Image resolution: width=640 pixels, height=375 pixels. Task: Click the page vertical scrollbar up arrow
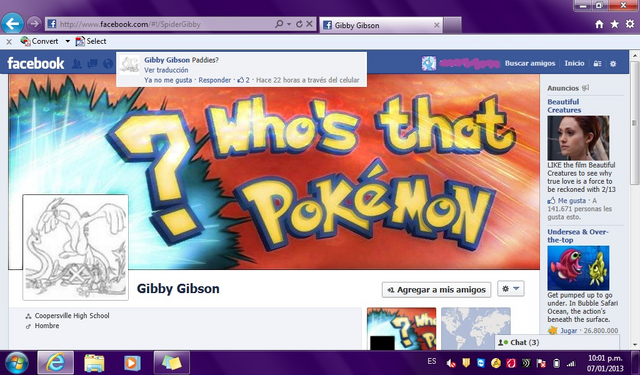pyautogui.click(x=635, y=55)
